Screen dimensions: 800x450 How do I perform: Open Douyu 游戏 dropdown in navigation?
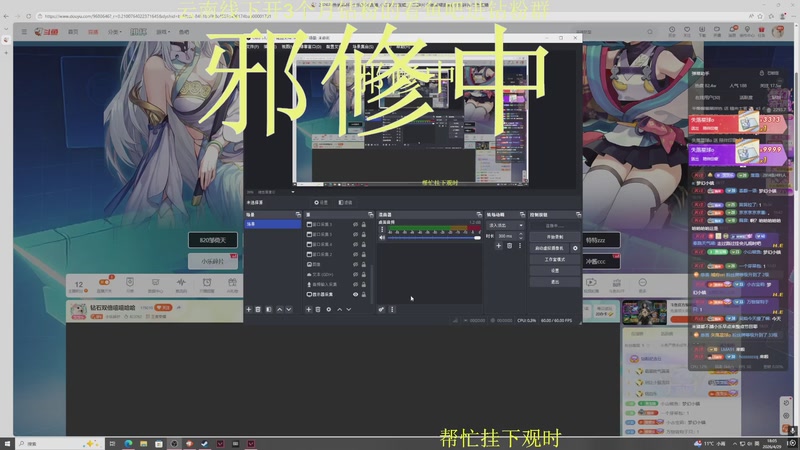point(163,32)
